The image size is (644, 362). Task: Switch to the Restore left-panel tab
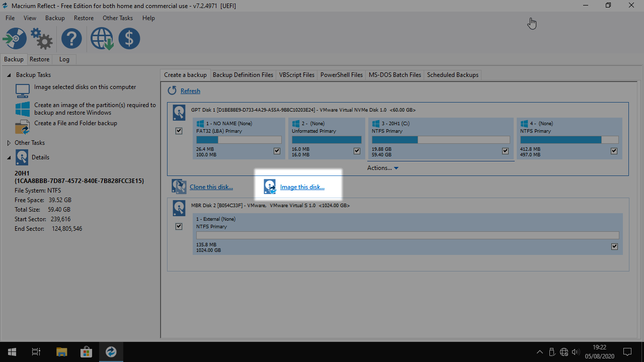pos(39,59)
